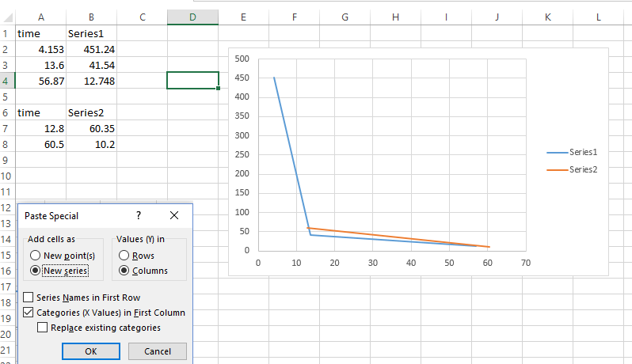Open Paste Special help question mark
This screenshot has width=632, height=364.
[x=139, y=215]
